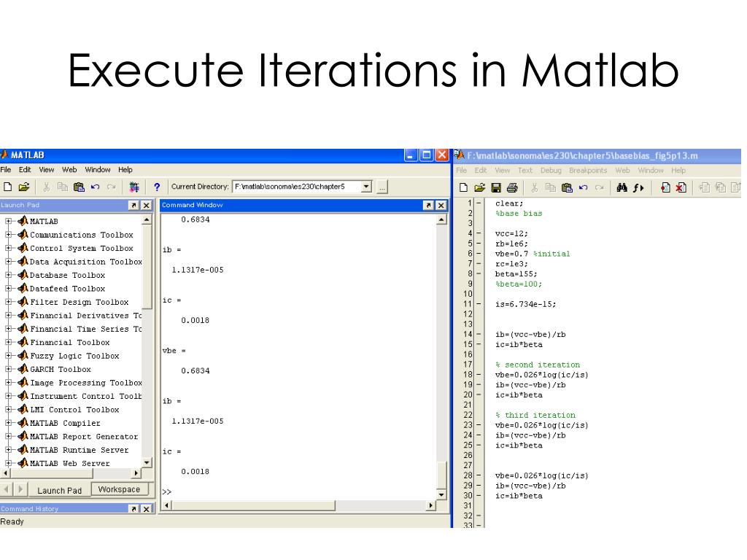Expand Image Processing Toolbox node
747x560 pixels.
pyautogui.click(x=8, y=382)
